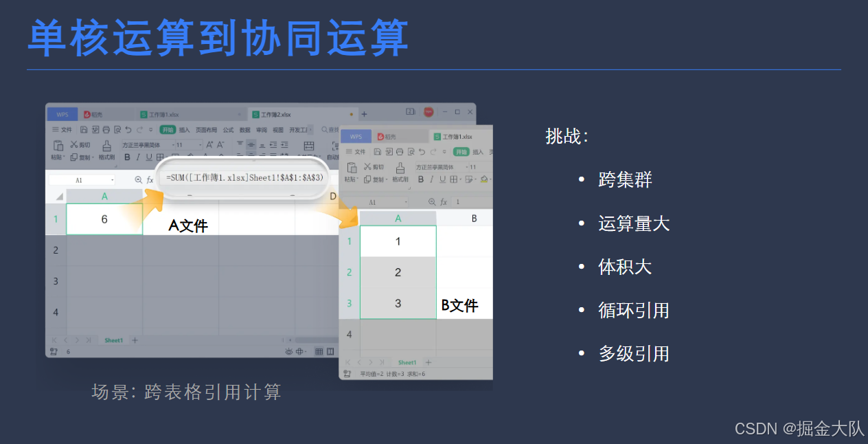The width and height of the screenshot is (868, 444).
Task: Click the eye protection icon in 工作簿2 status bar
Action: click(x=288, y=352)
